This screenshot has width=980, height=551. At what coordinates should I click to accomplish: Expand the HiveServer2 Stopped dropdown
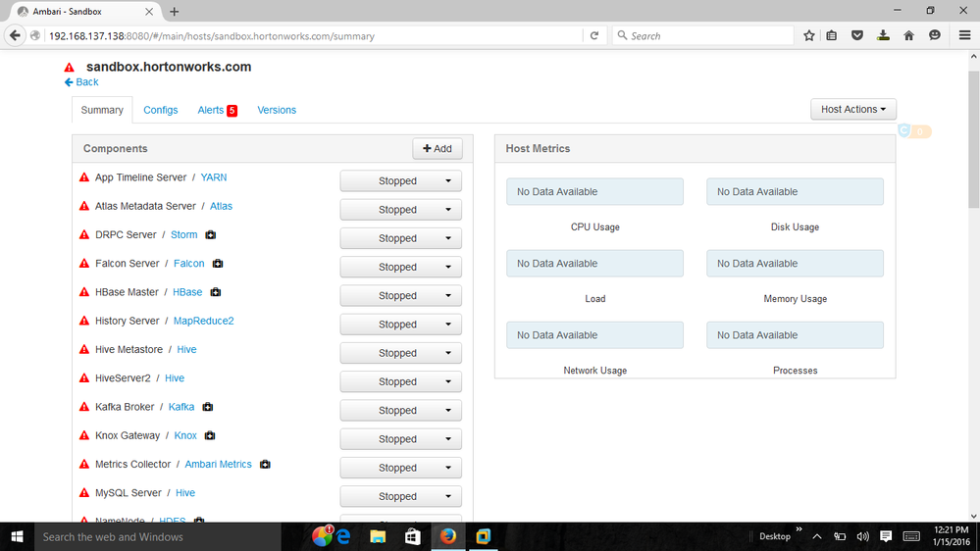(400, 381)
